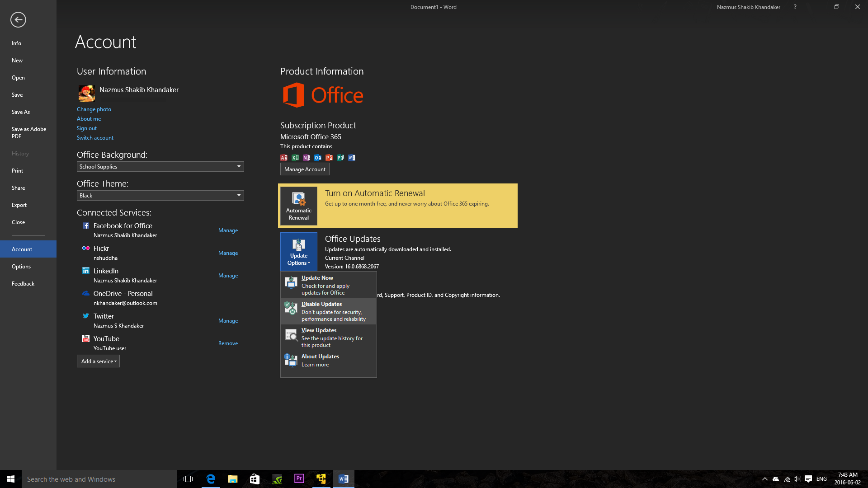Click the Facebook for Office service icon
Viewport: 868px width, 488px height.
click(86, 225)
